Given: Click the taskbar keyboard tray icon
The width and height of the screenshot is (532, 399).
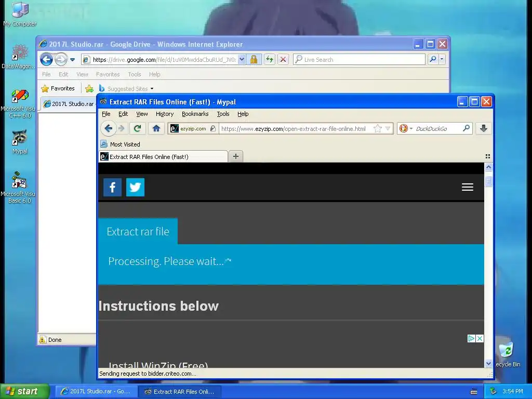Looking at the screenshot, I should point(474,392).
